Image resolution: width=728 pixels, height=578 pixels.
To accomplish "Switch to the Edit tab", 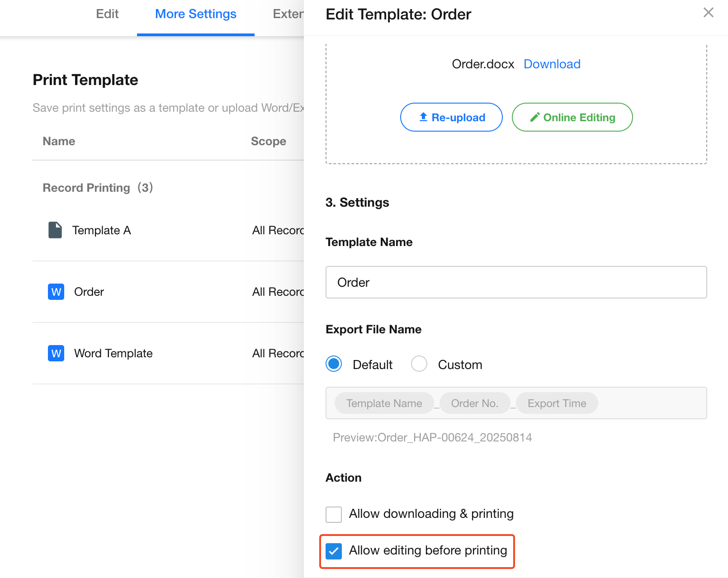I will 107,14.
